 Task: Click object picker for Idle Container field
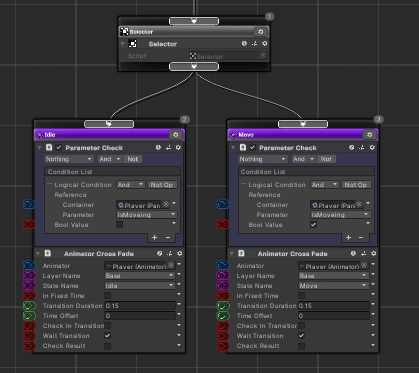[166, 204]
